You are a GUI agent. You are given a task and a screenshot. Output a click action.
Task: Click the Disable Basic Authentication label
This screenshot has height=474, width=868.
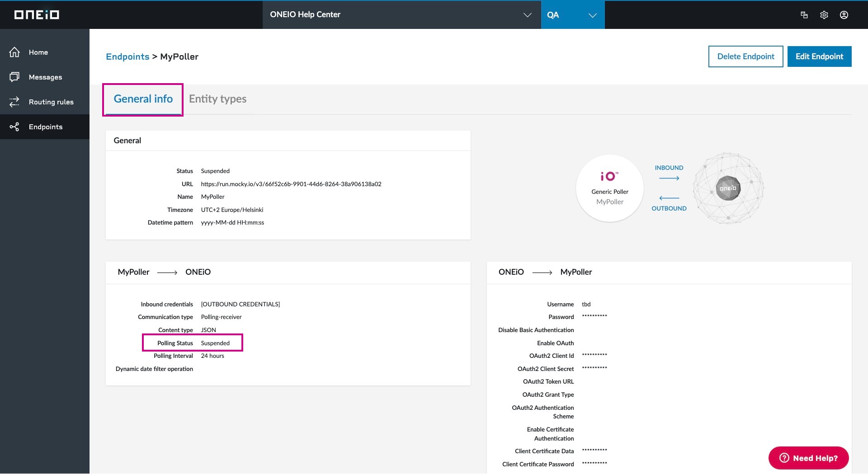(x=536, y=330)
